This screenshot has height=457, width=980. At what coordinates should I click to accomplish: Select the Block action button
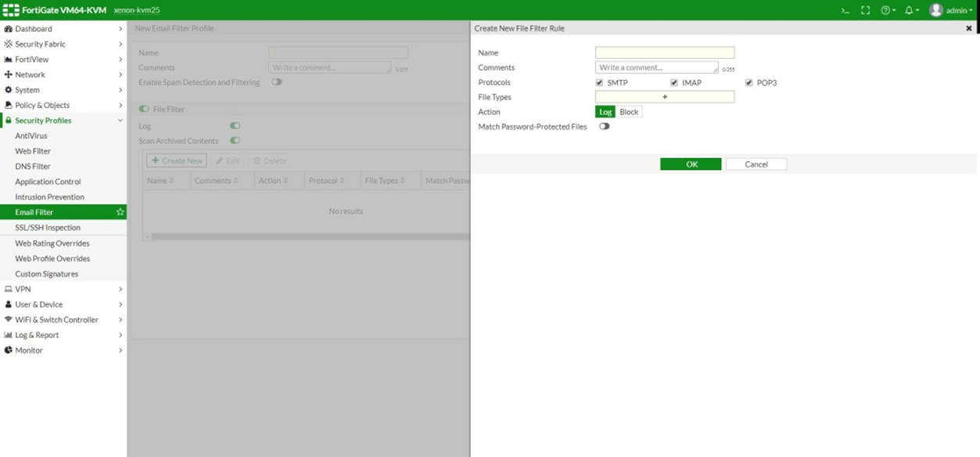[629, 112]
